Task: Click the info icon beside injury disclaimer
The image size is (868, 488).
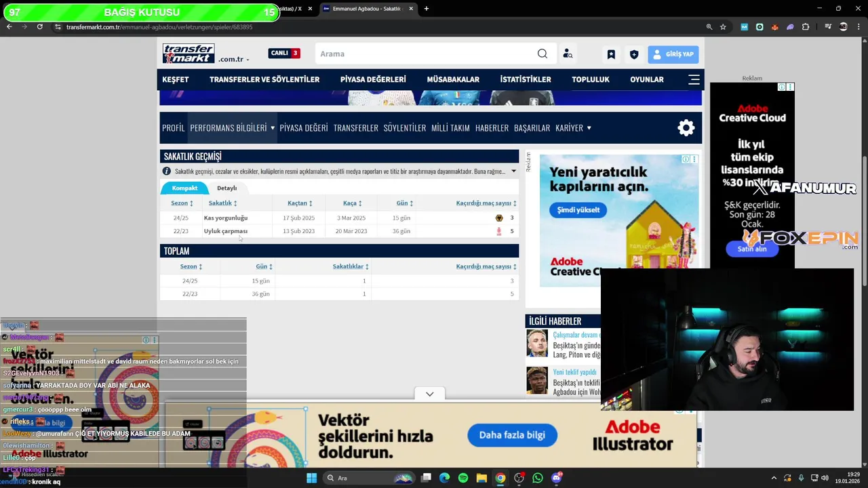Action: click(166, 171)
